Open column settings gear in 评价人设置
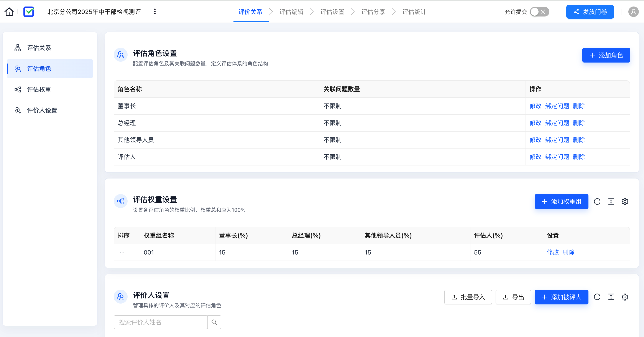Viewport: 644px width, 337px height. (625, 297)
